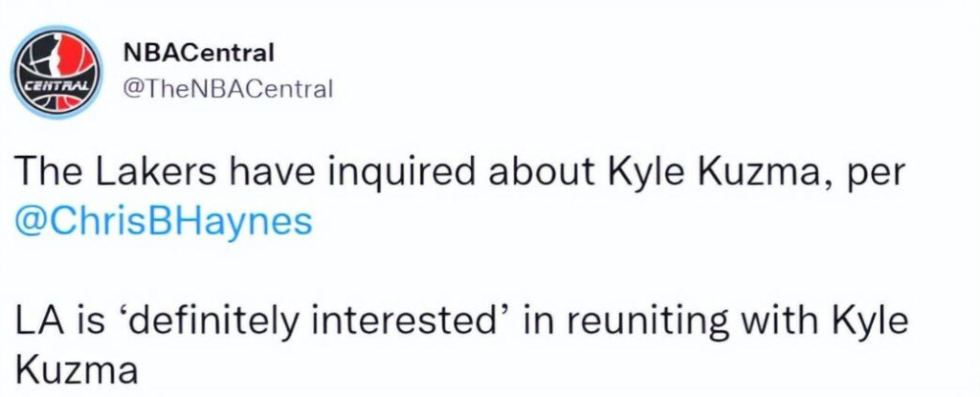Open the NBACentral profile avatar
980x397 pixels.
click(56, 72)
